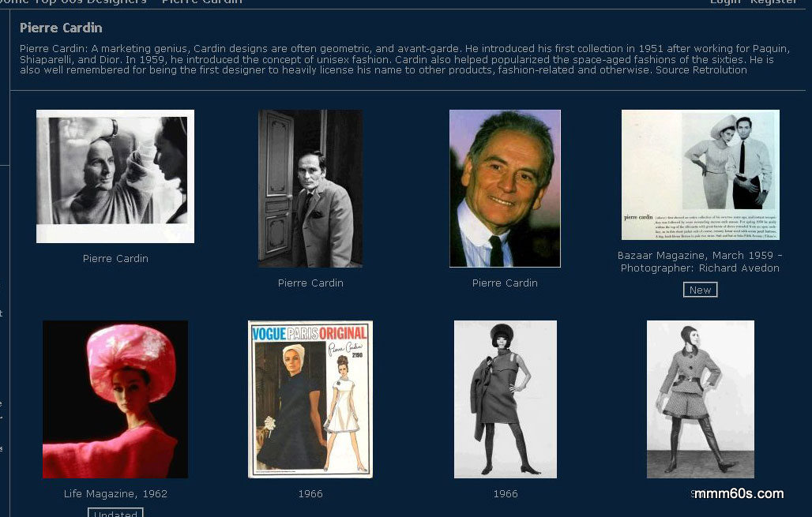The width and height of the screenshot is (812, 517).
Task: Open the Bazaar Magazine 1959 page thumbnail
Action: (700, 175)
